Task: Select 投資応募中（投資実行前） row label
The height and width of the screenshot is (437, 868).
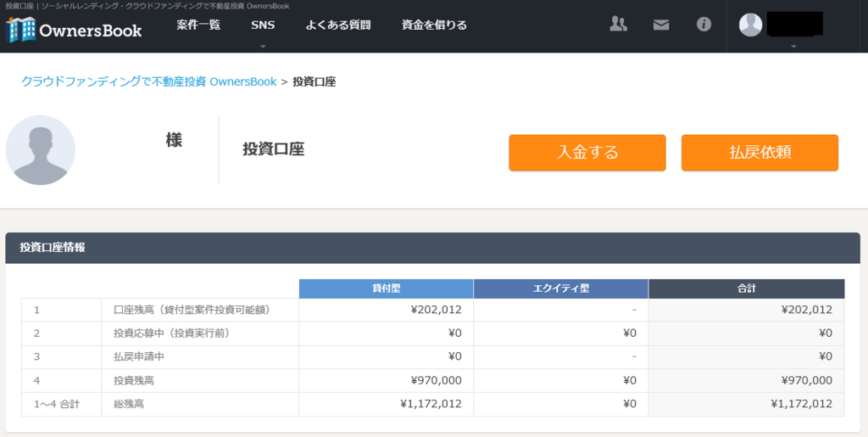Action: (171, 333)
